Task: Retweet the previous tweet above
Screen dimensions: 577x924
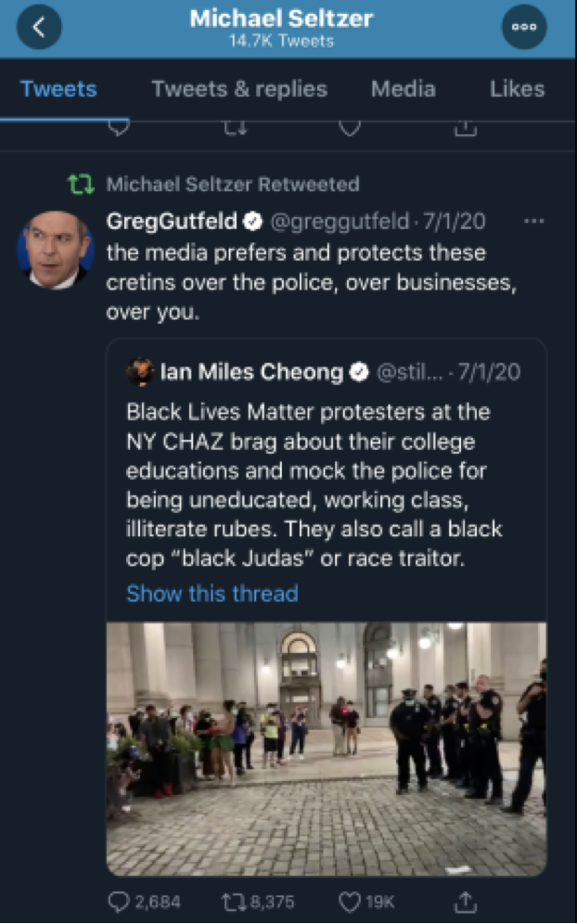Action: (x=234, y=129)
